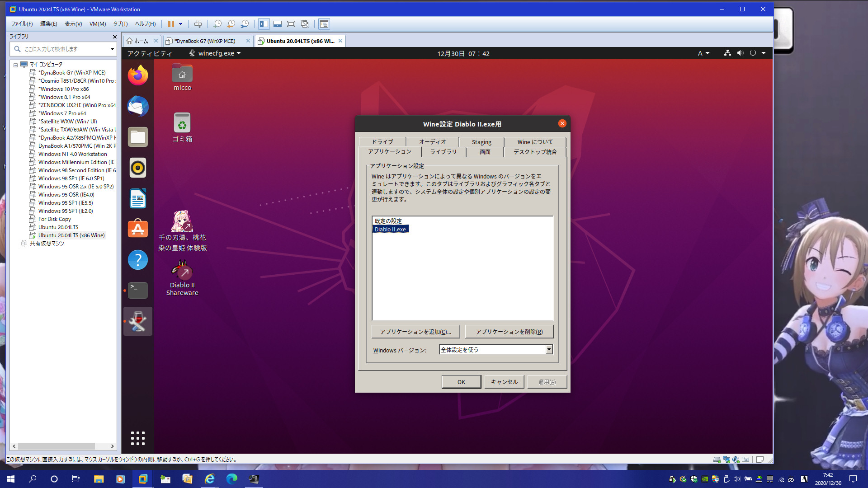The image size is (868, 488).
Task: Select Diablo II.exe in the application list
Action: click(391, 229)
